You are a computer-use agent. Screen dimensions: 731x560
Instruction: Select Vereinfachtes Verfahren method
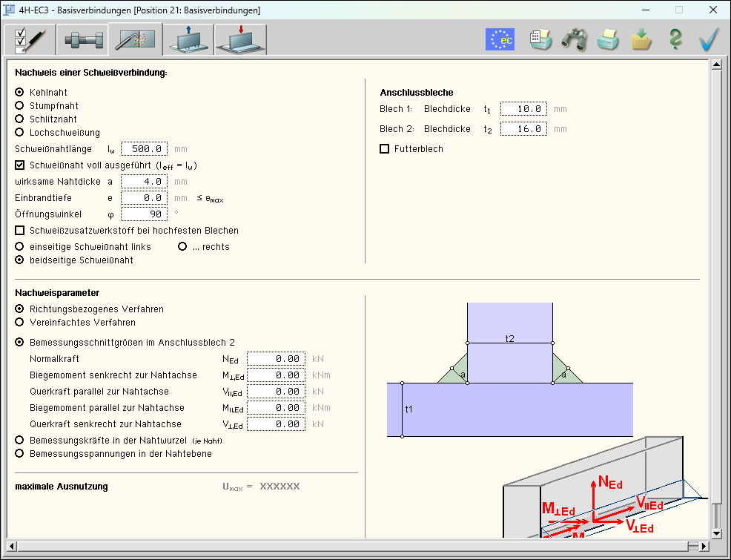pyautogui.click(x=20, y=323)
